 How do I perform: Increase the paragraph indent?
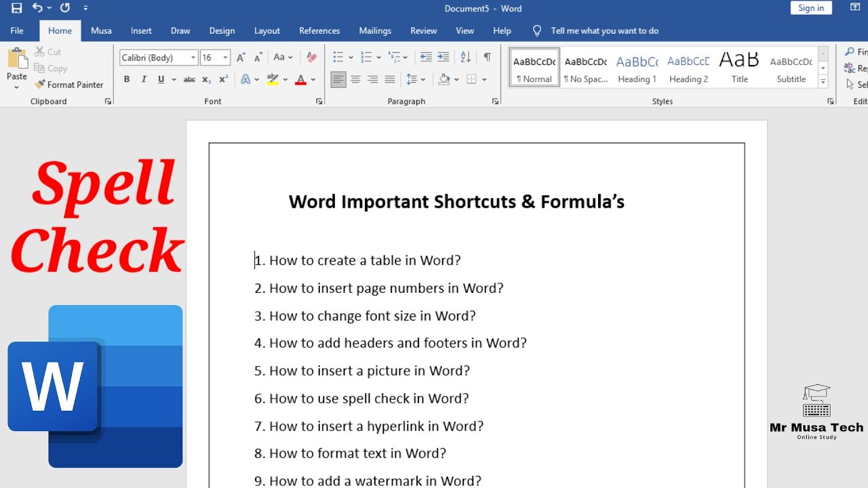(x=443, y=58)
